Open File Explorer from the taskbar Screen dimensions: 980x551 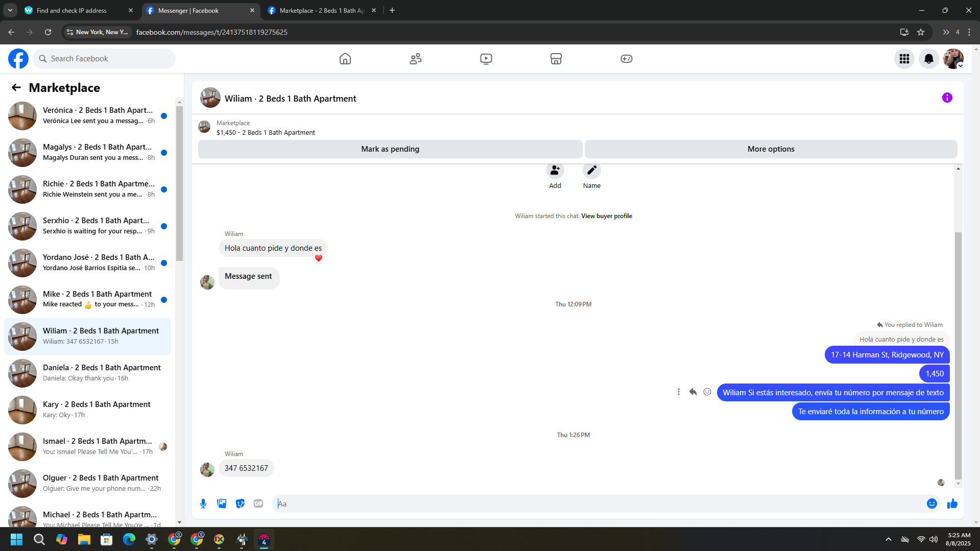click(x=84, y=539)
